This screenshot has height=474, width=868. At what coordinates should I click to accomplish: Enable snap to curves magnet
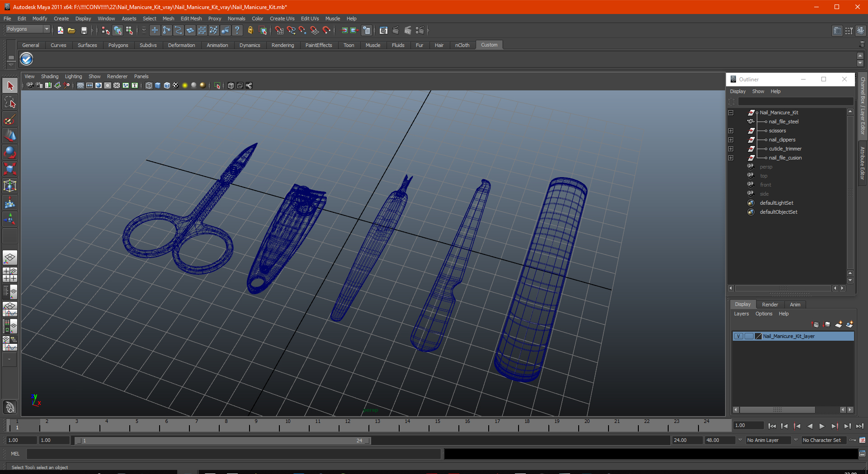point(291,30)
